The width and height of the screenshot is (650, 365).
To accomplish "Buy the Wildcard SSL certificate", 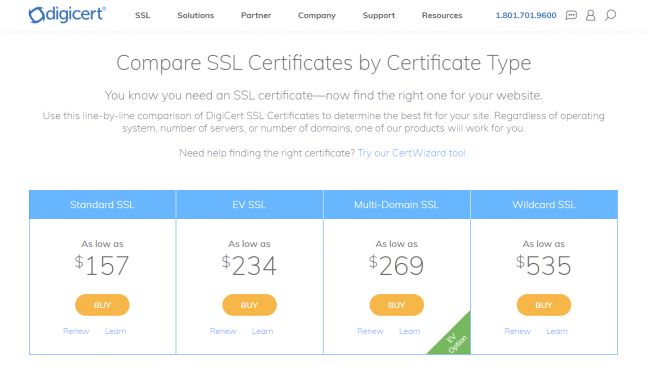I will tap(544, 305).
